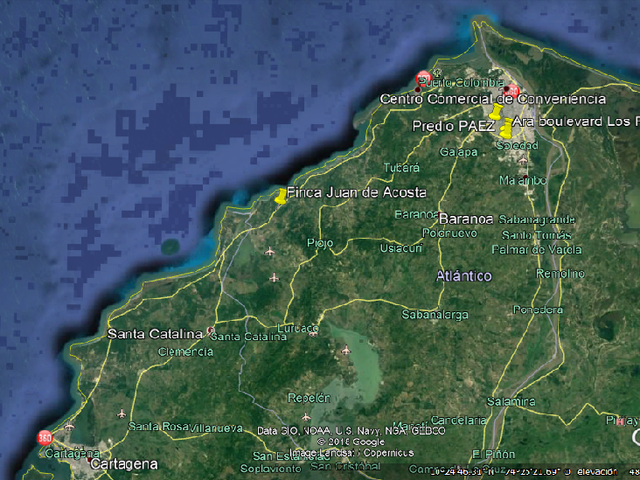The height and width of the screenshot is (480, 640).
Task: Select the Cartagena white city label
Action: point(124,464)
